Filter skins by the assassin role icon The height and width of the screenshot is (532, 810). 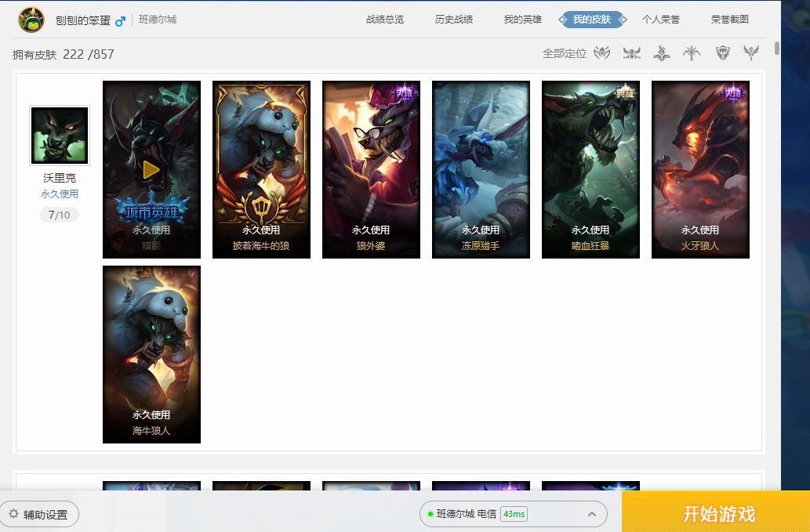[602, 52]
